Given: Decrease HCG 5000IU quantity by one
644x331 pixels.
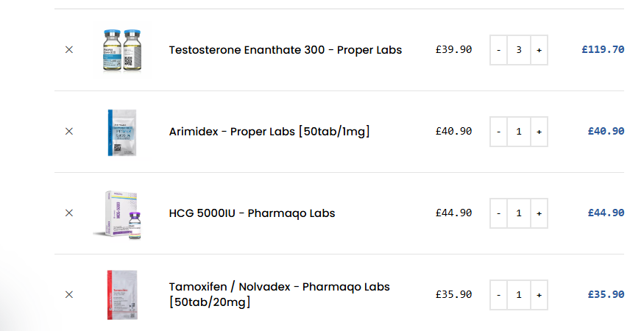Looking at the screenshot, I should coord(499,213).
